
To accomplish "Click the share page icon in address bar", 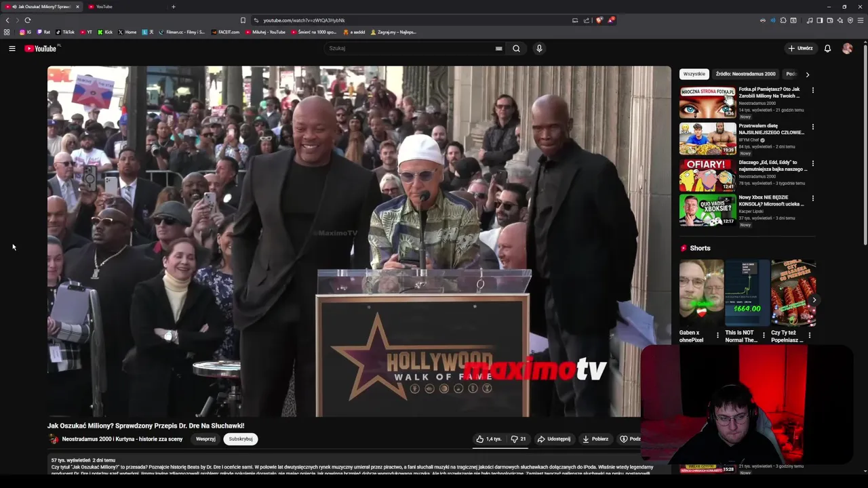I will [586, 20].
